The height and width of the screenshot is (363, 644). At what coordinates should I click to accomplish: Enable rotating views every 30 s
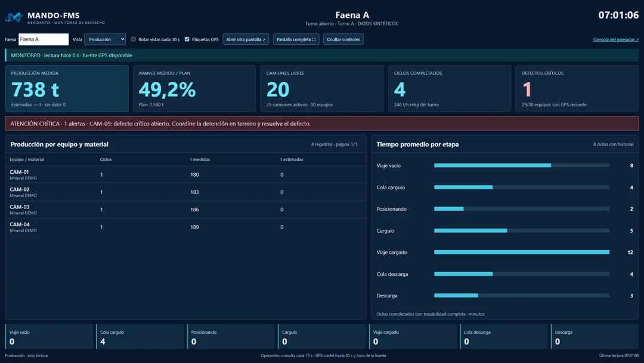133,39
